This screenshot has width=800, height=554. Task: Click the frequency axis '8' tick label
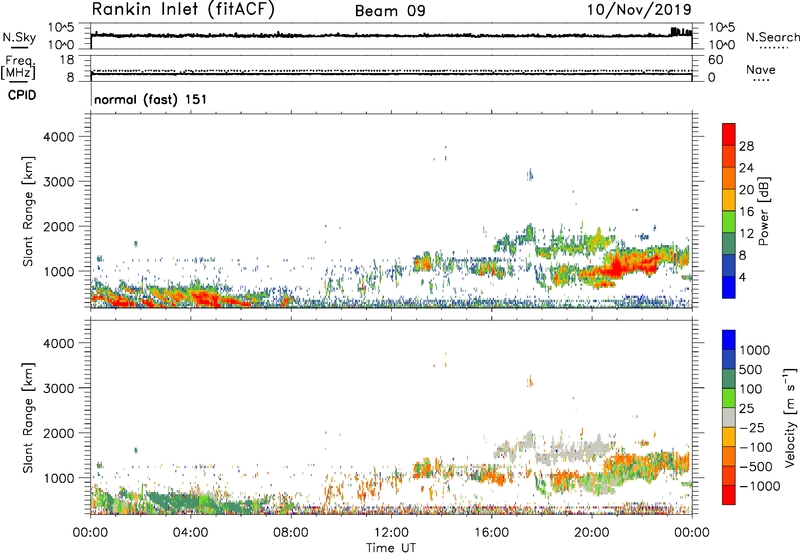71,77
